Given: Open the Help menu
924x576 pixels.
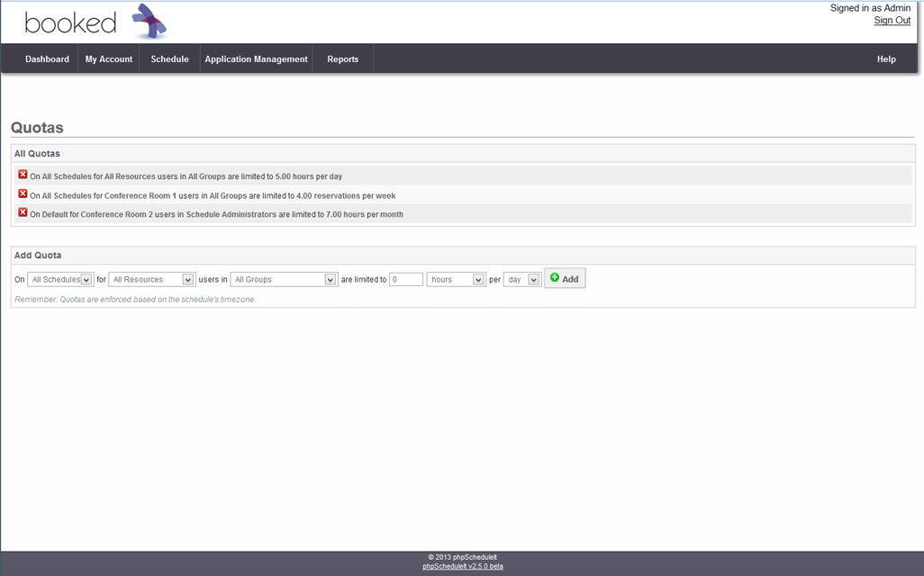Looking at the screenshot, I should tap(886, 59).
